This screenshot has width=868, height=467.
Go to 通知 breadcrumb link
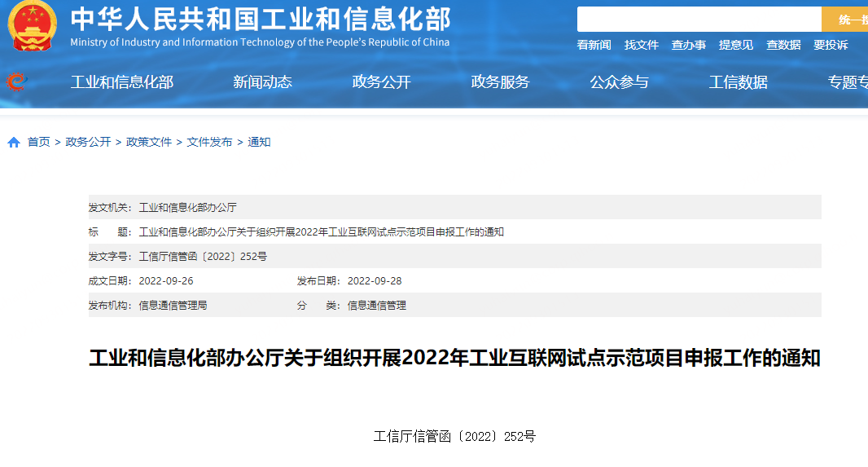259,143
